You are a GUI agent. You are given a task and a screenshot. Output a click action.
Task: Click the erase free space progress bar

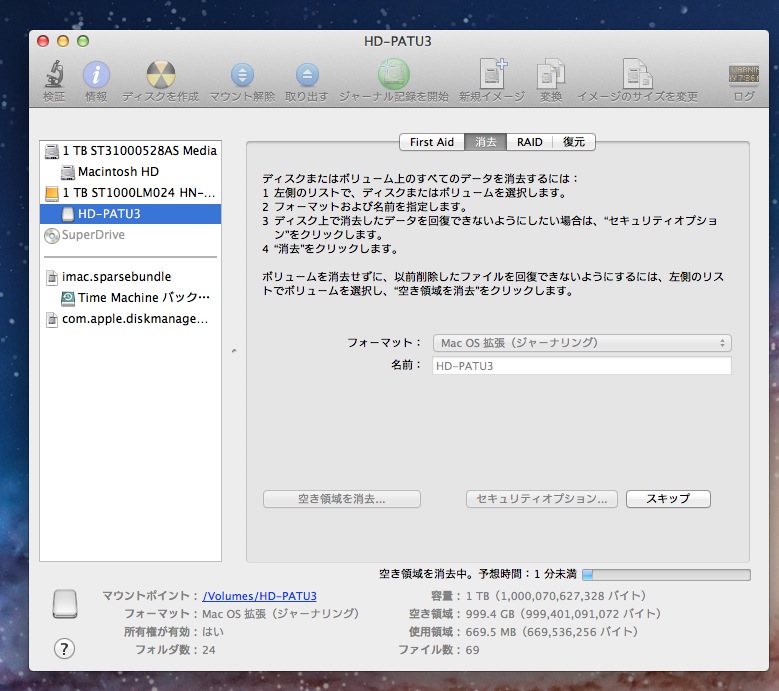tap(666, 575)
